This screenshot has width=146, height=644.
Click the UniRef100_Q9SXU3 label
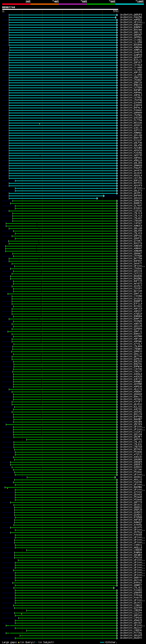pos(131,198)
